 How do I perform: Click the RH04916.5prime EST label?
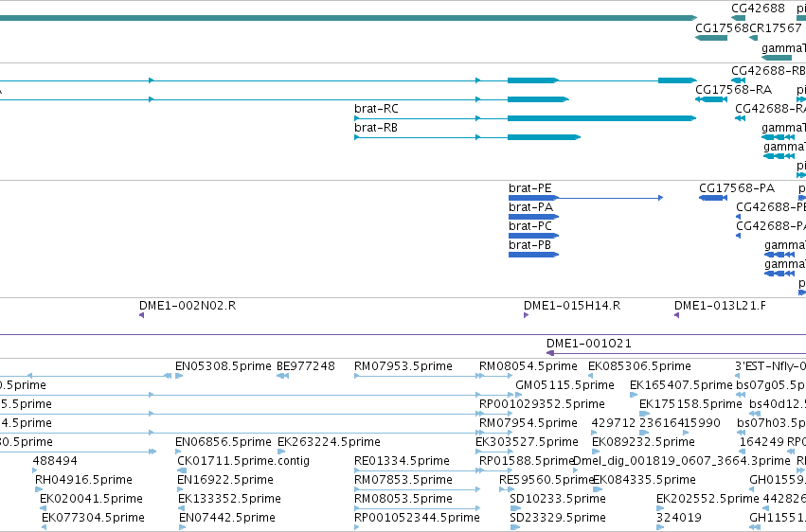pos(83,480)
